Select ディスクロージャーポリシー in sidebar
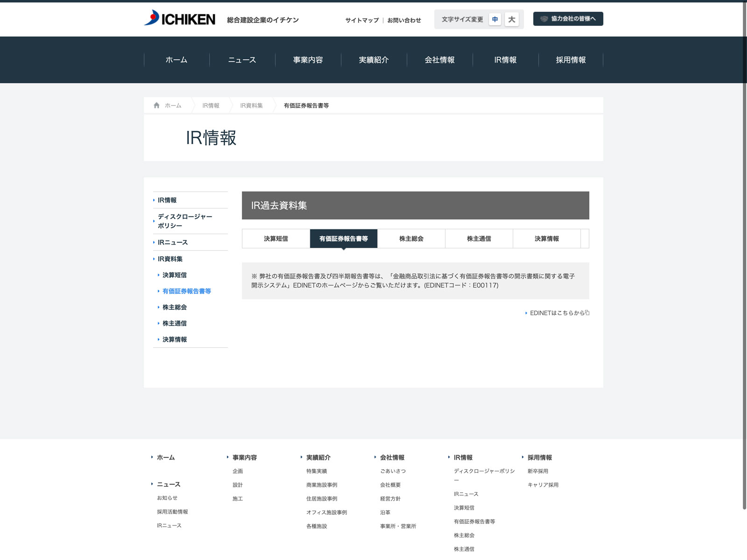The height and width of the screenshot is (560, 747). 185,221
